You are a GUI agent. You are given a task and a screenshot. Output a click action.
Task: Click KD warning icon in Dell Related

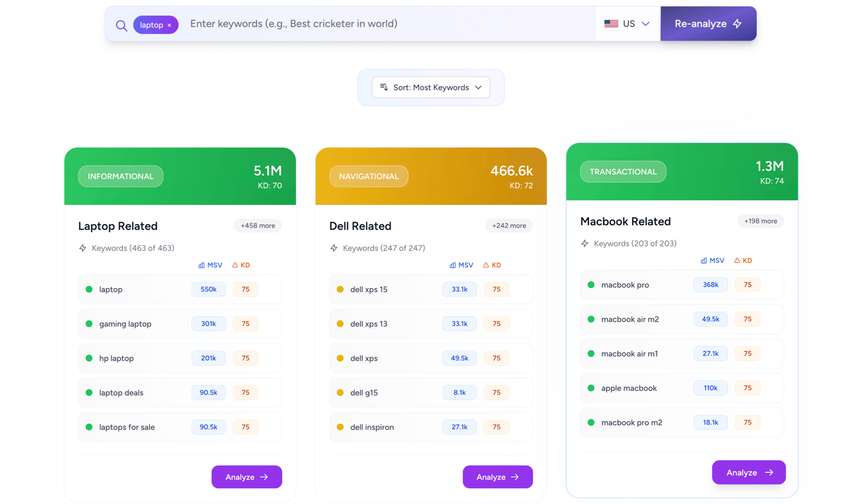[x=486, y=265]
